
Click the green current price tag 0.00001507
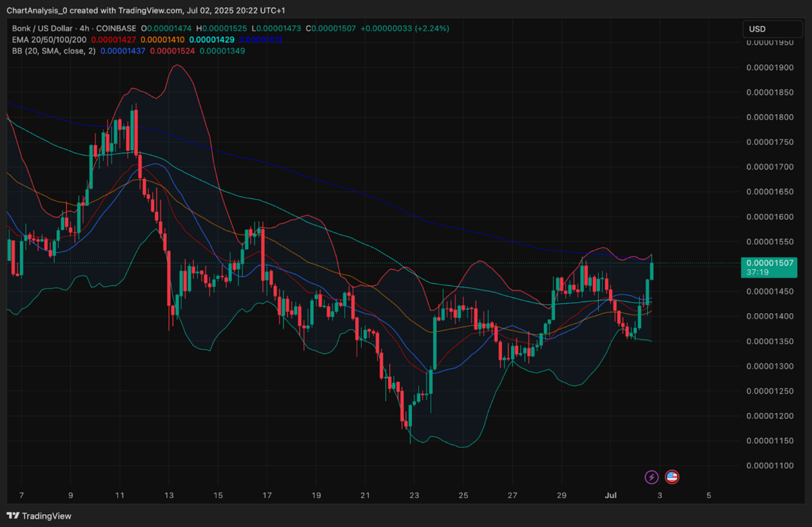tap(769, 262)
